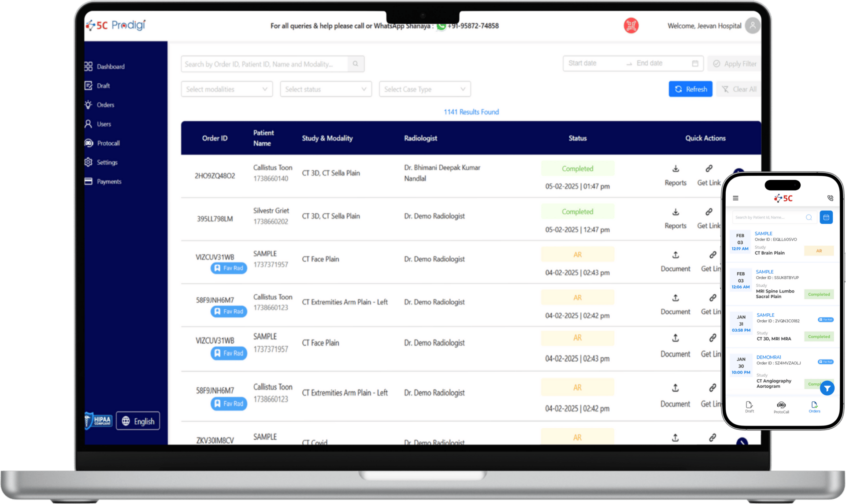
Task: Tap the phone call icon in mobile app
Action: [830, 198]
